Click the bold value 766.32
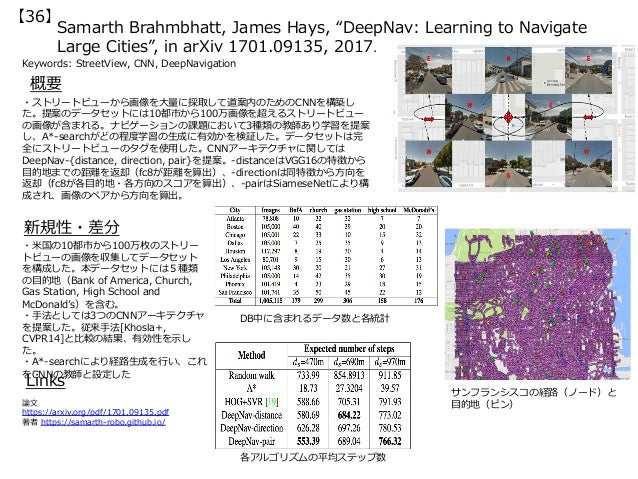The image size is (638, 479). [x=389, y=441]
